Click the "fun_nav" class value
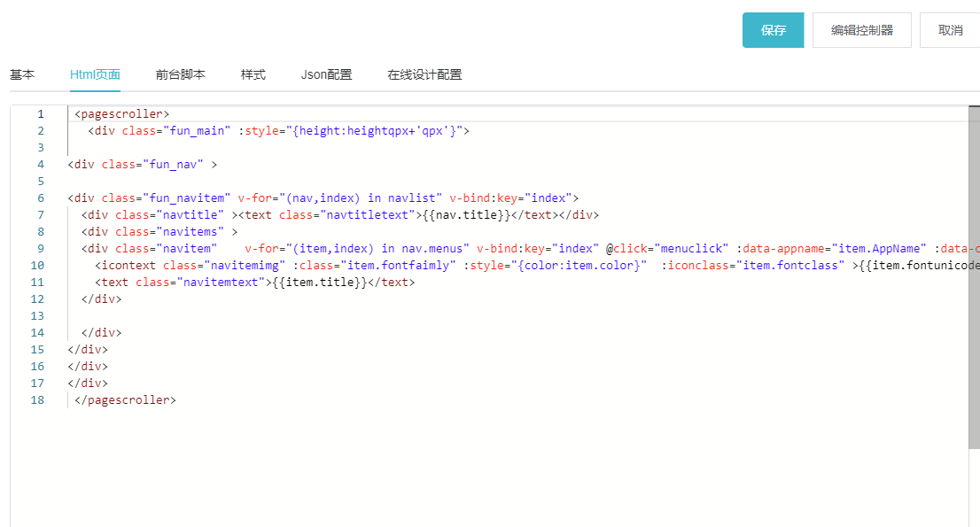The image size is (980, 527). click(x=173, y=165)
